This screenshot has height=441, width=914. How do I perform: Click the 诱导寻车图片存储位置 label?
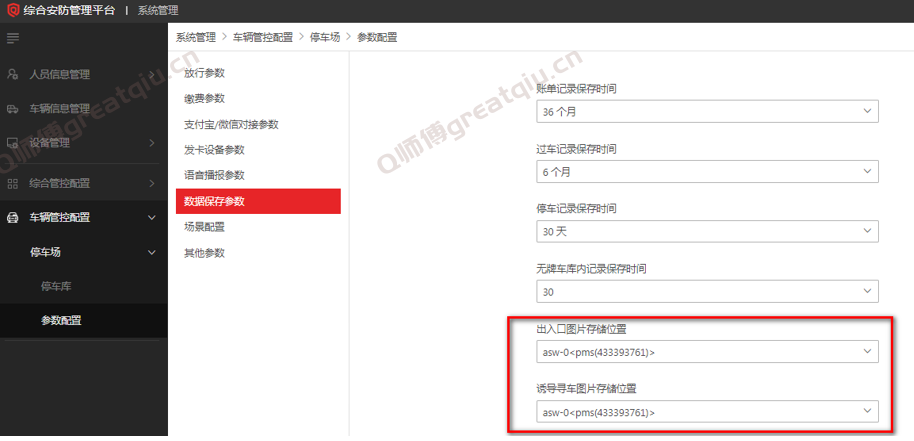pyautogui.click(x=586, y=389)
